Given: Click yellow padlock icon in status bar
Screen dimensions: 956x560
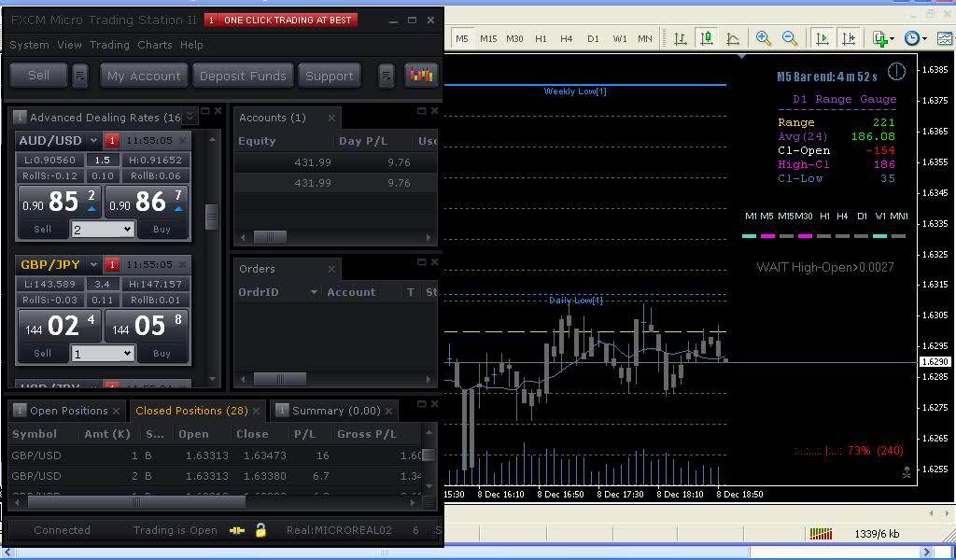Looking at the screenshot, I should 261,530.
